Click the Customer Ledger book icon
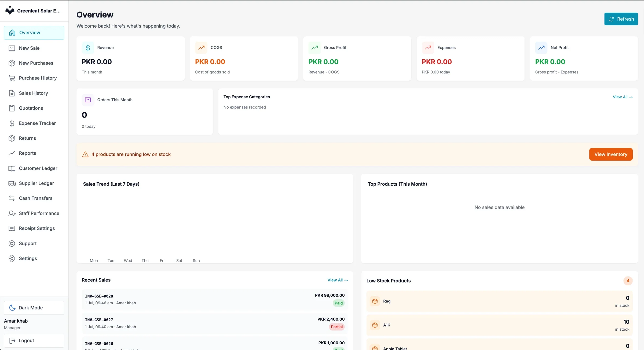 click(12, 168)
